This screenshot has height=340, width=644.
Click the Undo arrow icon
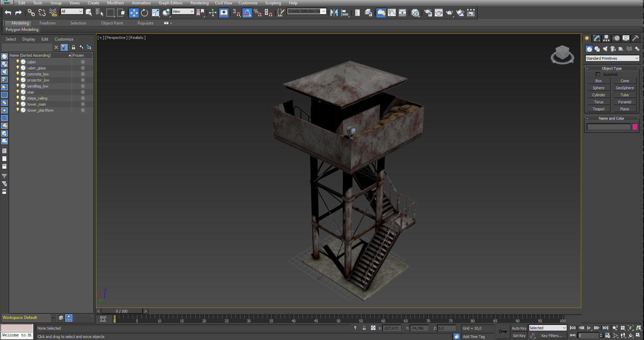(8, 13)
